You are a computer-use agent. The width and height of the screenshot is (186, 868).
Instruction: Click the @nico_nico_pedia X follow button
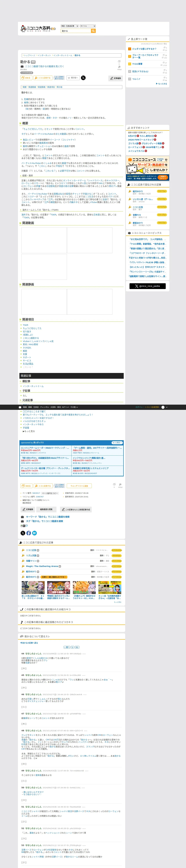pos(147,286)
